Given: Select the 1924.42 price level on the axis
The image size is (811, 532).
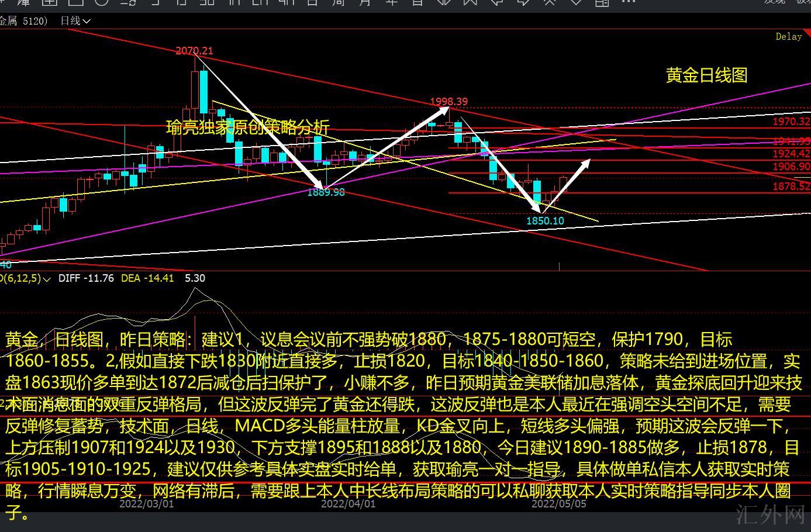Looking at the screenshot, I should click(x=792, y=154).
